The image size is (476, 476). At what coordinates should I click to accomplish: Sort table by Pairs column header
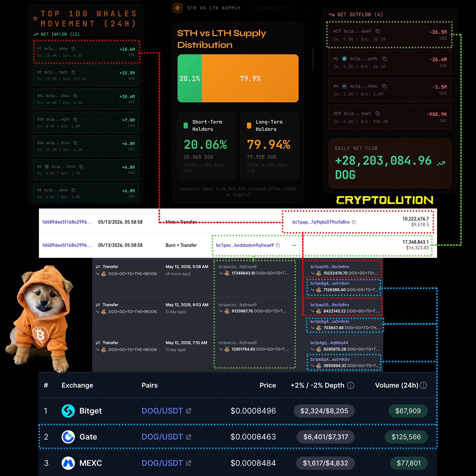tap(150, 385)
